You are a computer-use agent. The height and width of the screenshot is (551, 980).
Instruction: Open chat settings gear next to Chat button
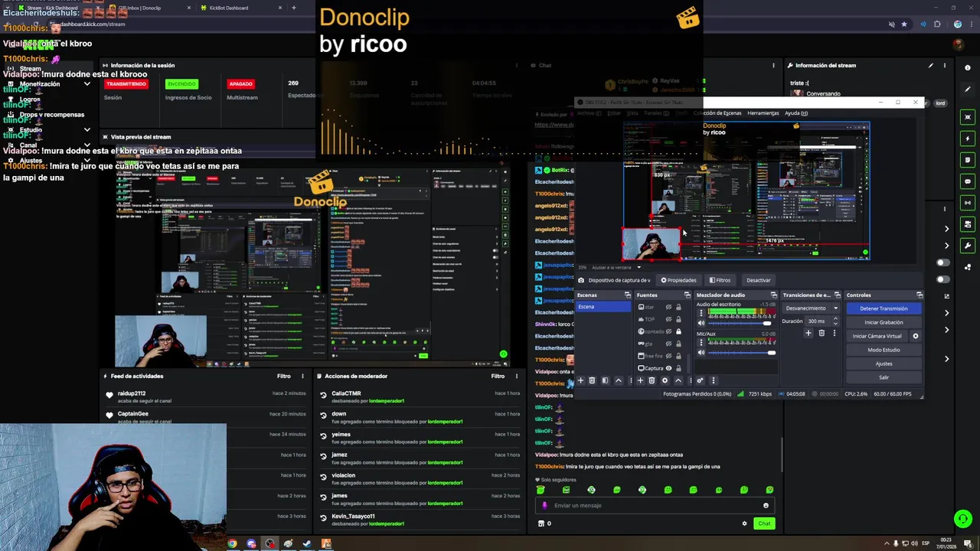(x=744, y=523)
